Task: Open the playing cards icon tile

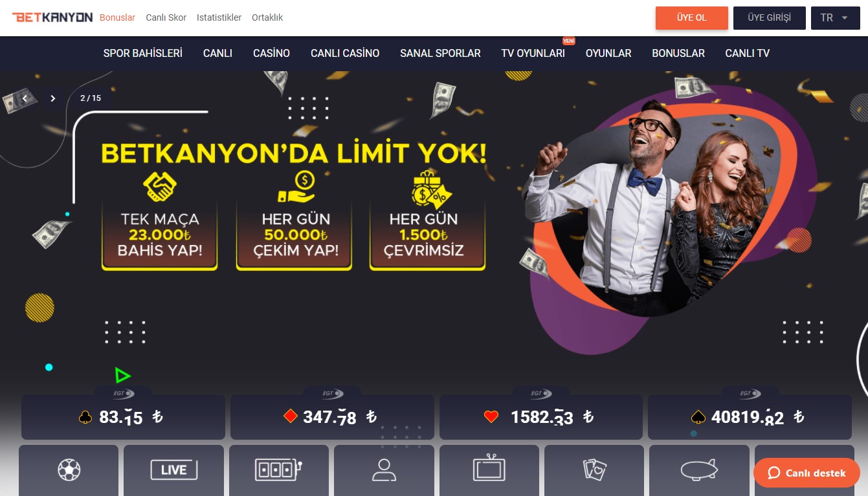Action: (594, 470)
